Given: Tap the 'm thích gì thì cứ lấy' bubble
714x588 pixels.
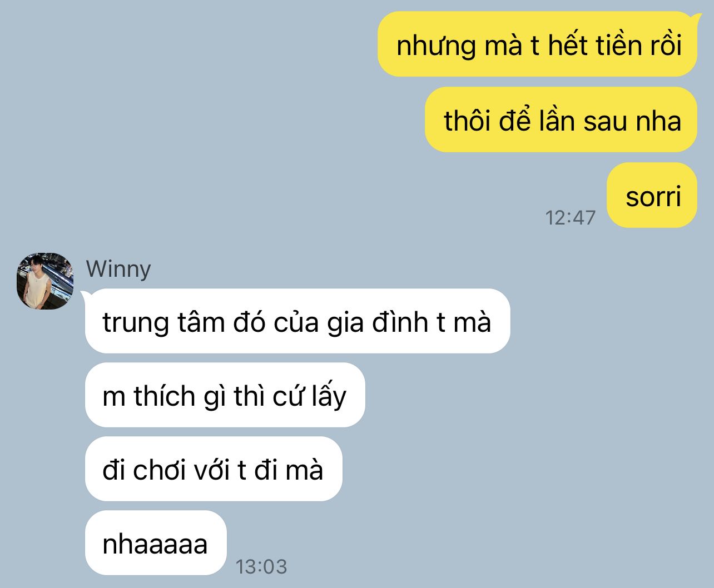Looking at the screenshot, I should point(225,395).
